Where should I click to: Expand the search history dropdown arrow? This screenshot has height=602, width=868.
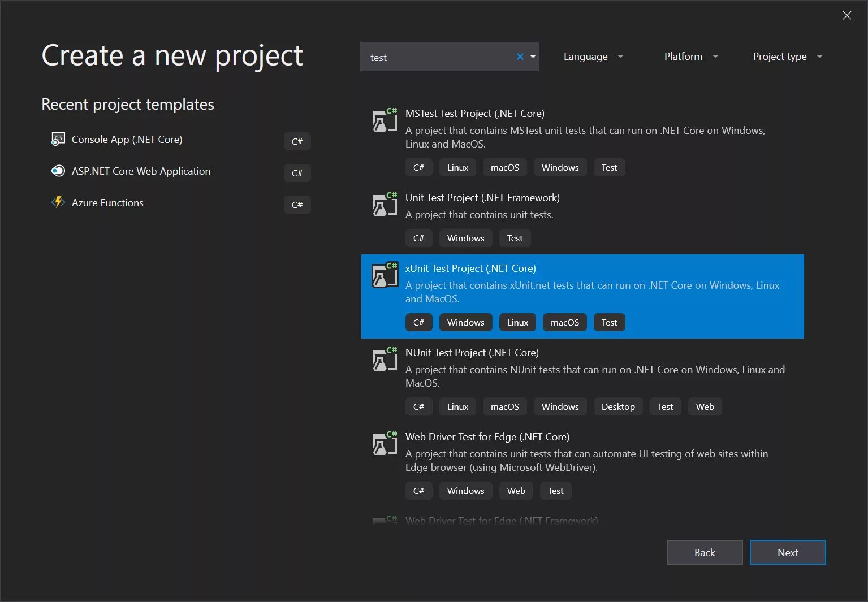pos(533,57)
